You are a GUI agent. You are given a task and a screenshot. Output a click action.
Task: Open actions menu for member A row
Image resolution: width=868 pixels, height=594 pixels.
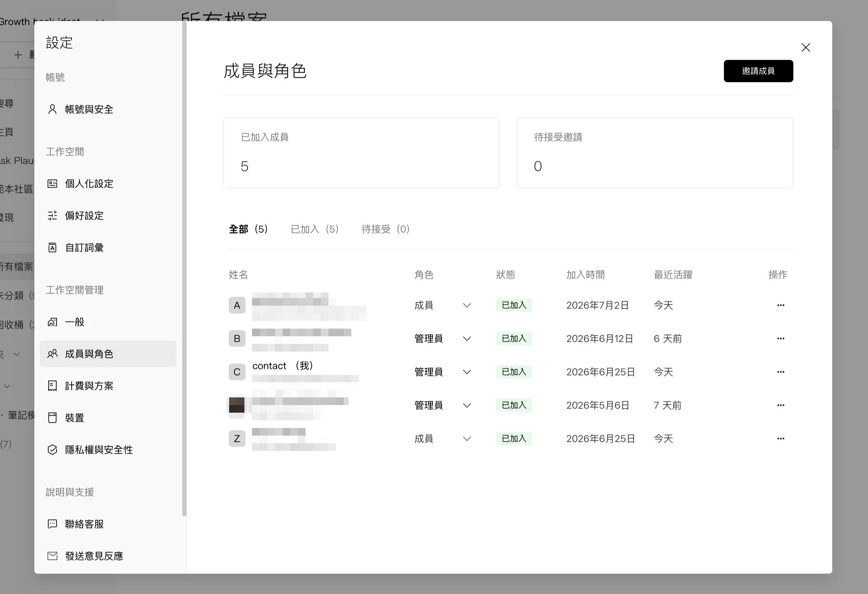(x=780, y=305)
